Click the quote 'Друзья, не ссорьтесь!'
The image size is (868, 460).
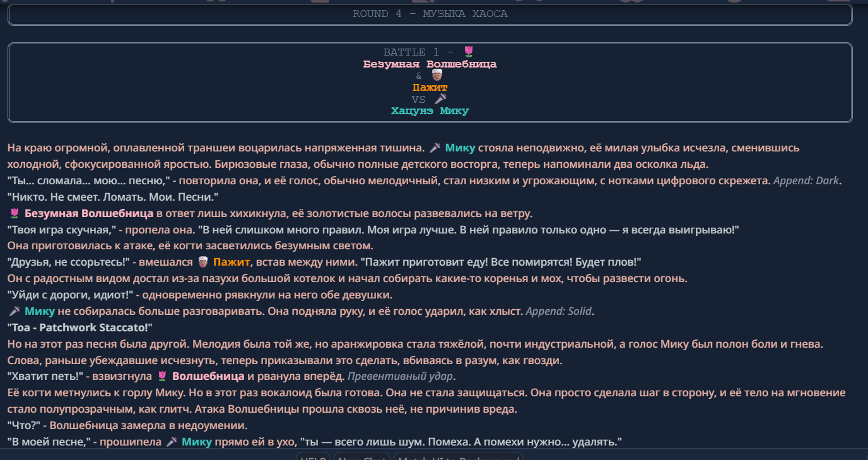coord(69,262)
